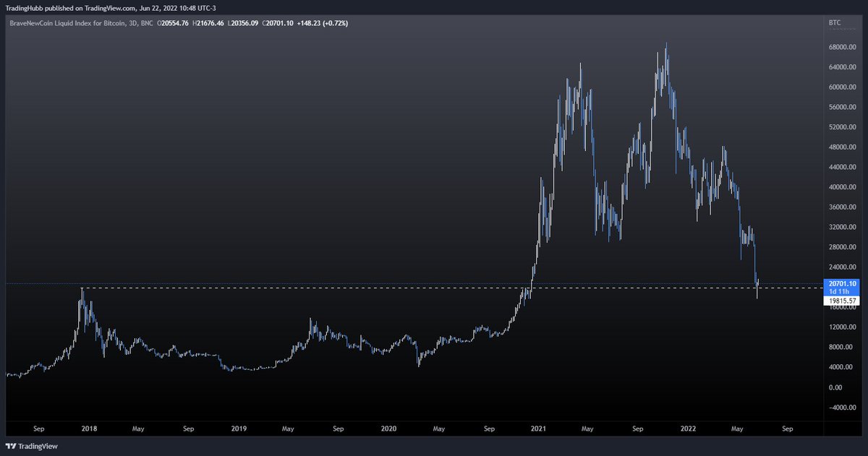Click the 40000.00 price axis label

[843, 187]
